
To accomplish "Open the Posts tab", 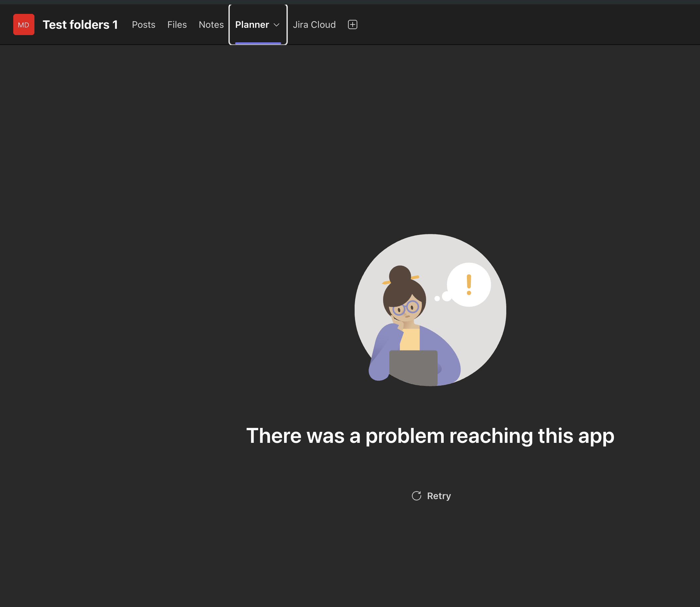I will point(144,25).
